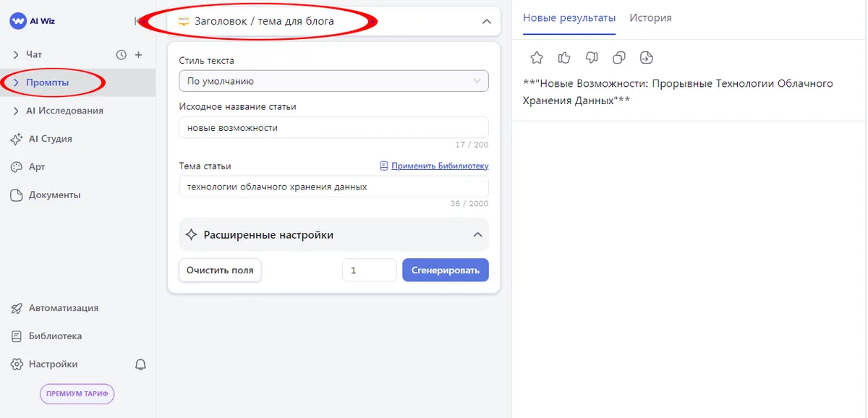Open the Стиль текста dropdown
868x418 pixels.
333,80
